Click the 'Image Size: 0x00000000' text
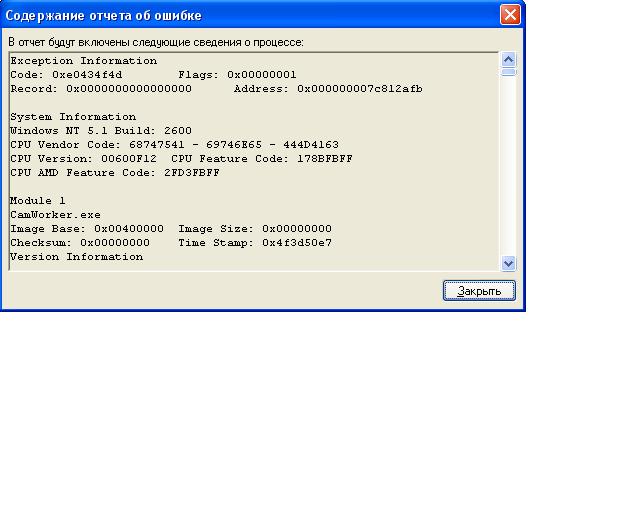 (x=255, y=229)
